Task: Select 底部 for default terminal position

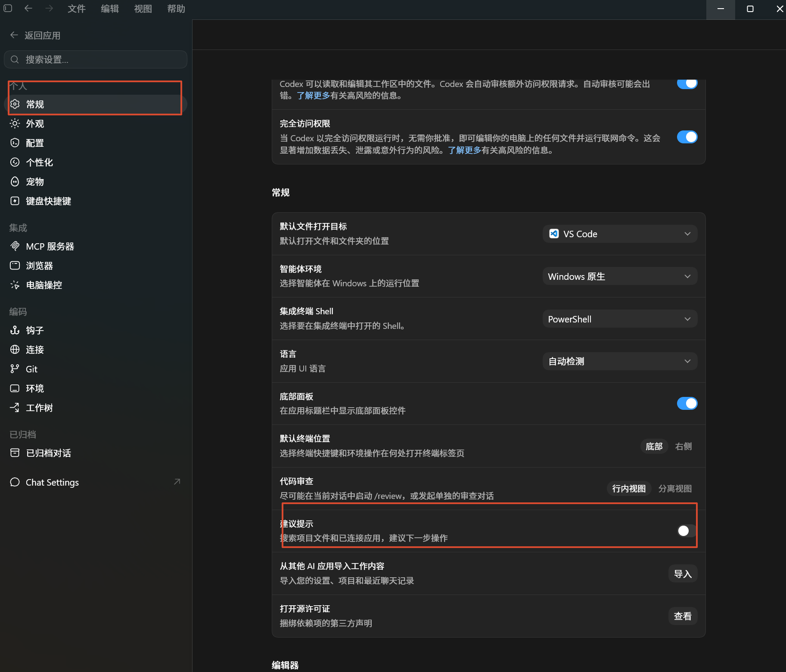Action: (x=654, y=446)
